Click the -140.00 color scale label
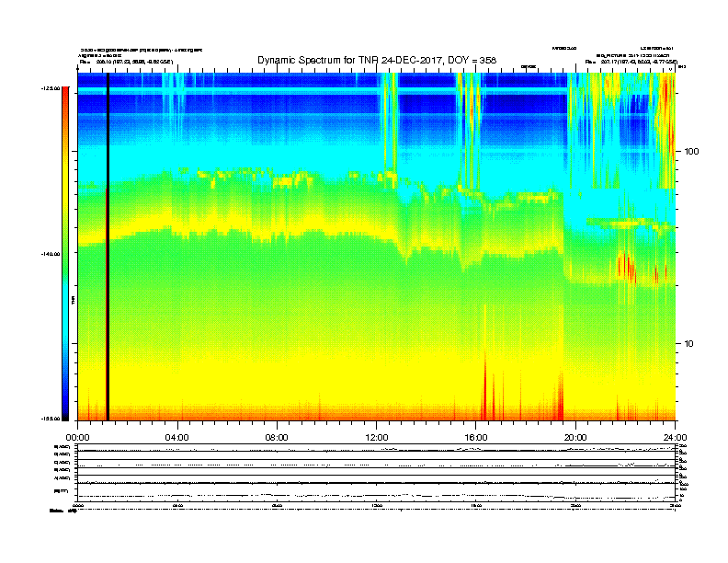 point(50,254)
